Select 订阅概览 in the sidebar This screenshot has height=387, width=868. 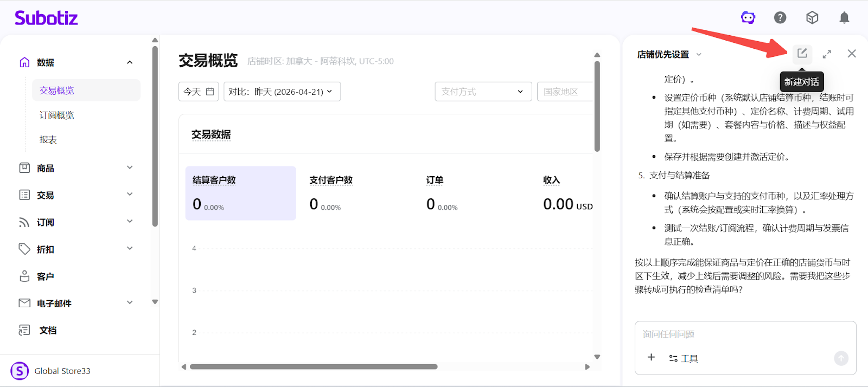coord(57,115)
